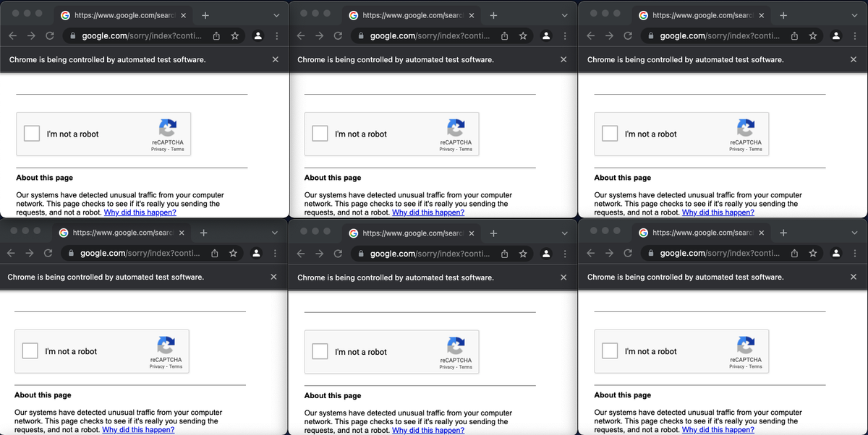
Task: Dismiss the automated test software banner in bottom-left window
Action: 273,277
